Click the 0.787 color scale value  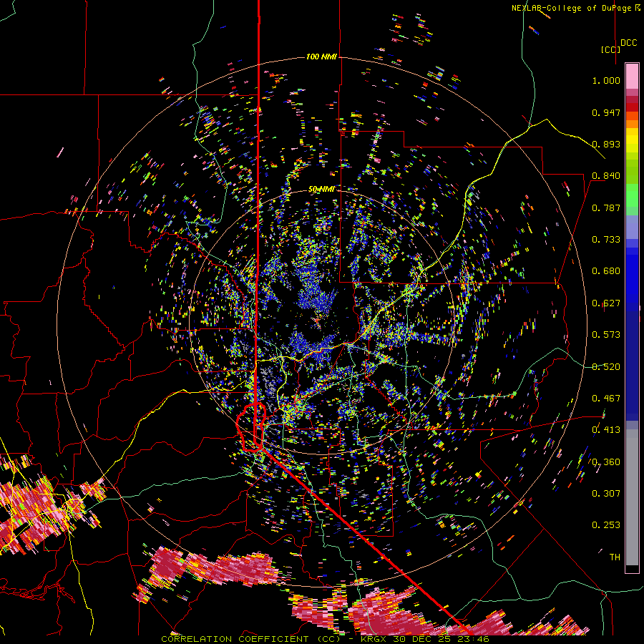[606, 208]
